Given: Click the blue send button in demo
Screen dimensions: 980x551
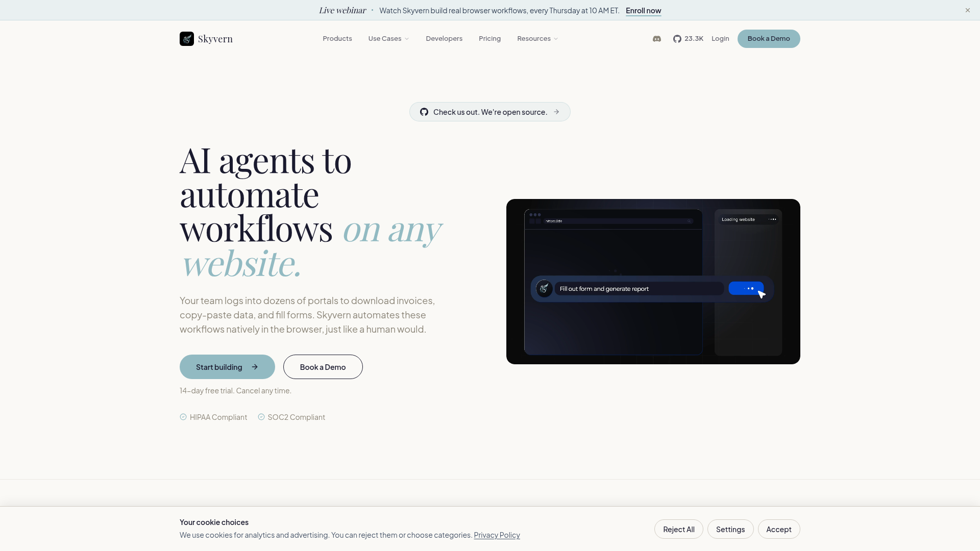Looking at the screenshot, I should [x=746, y=288].
